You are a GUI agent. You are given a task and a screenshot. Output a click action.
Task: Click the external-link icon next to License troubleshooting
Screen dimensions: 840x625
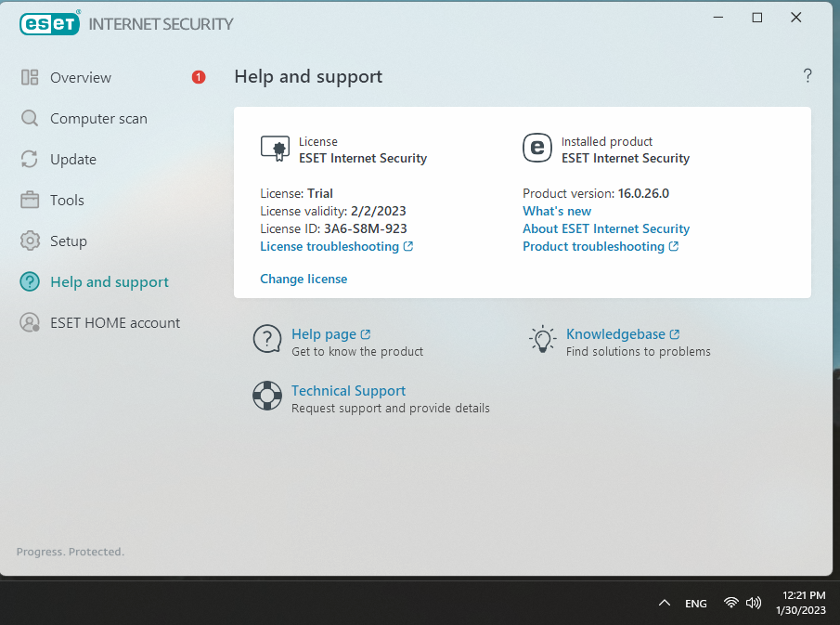(x=408, y=246)
